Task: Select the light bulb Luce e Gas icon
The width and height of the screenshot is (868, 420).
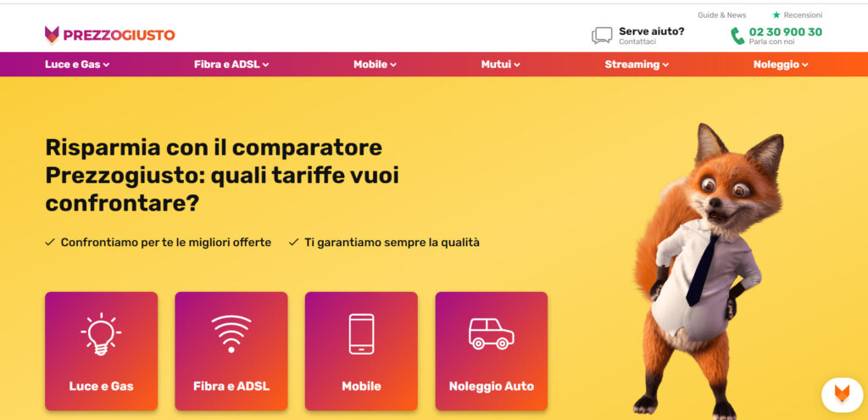Action: [102, 334]
